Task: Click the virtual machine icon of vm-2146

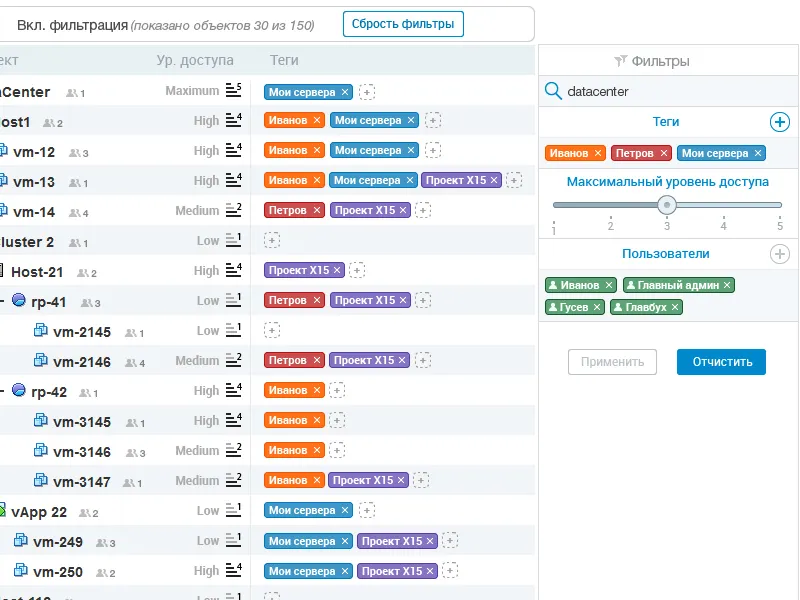Action: tap(41, 361)
